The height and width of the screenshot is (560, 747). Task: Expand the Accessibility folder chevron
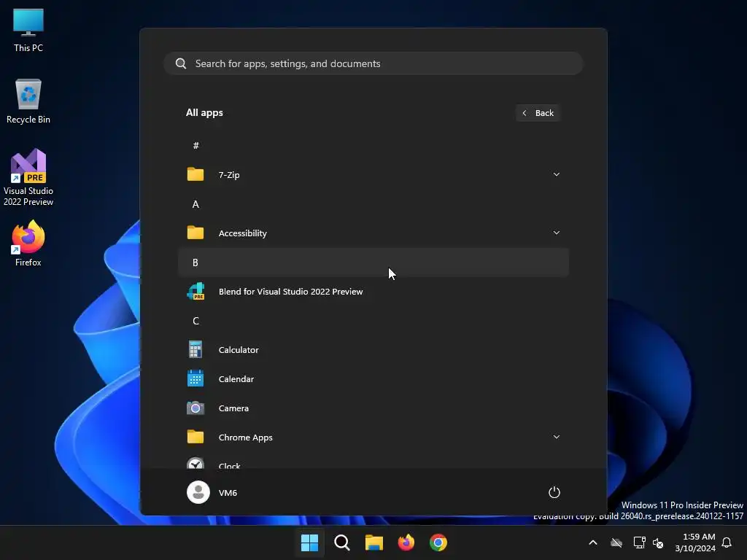pyautogui.click(x=557, y=233)
